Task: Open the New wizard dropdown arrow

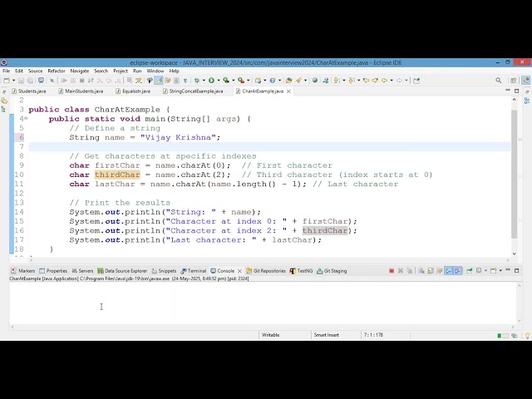Action: pos(13,81)
